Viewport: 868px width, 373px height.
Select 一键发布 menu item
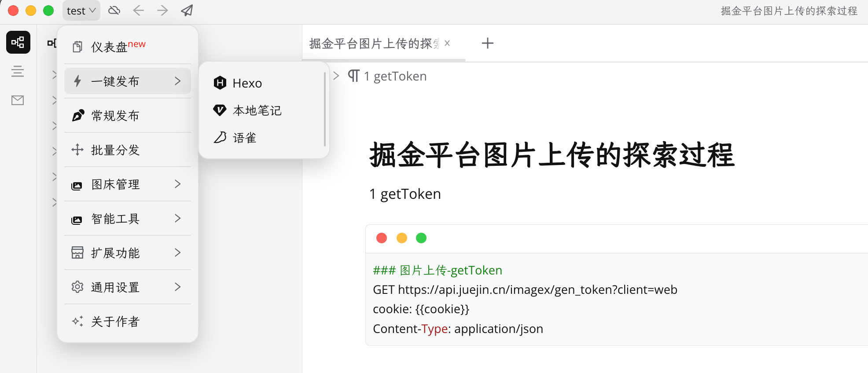pos(128,81)
